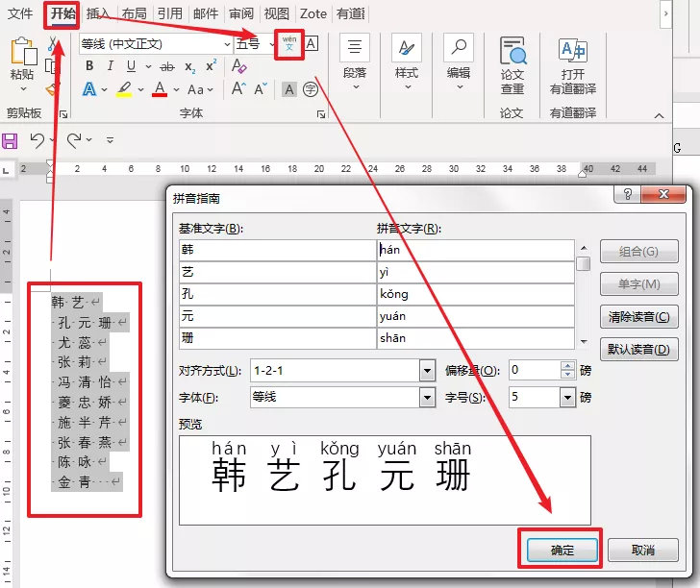700x588 pixels.
Task: Apply yellow text highlight
Action: point(124,89)
